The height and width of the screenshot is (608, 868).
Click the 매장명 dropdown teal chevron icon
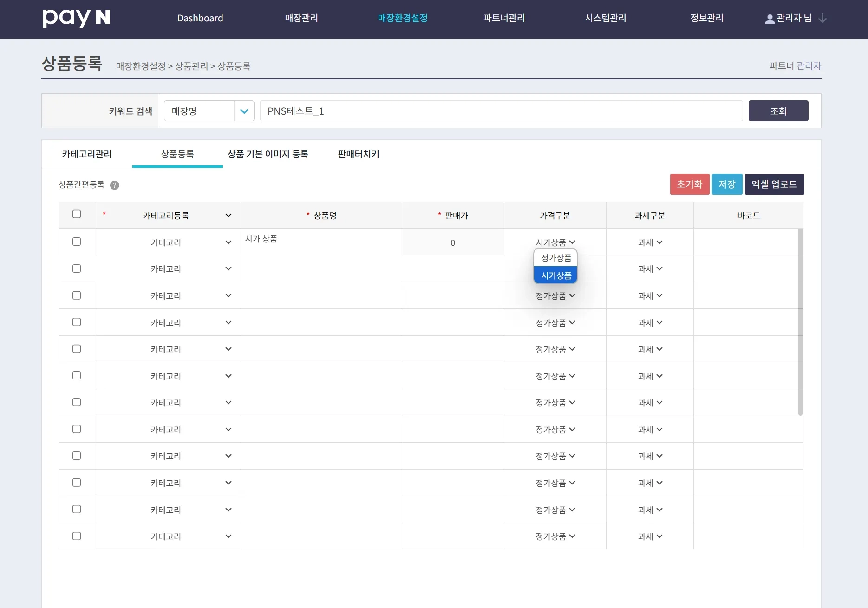pos(244,111)
